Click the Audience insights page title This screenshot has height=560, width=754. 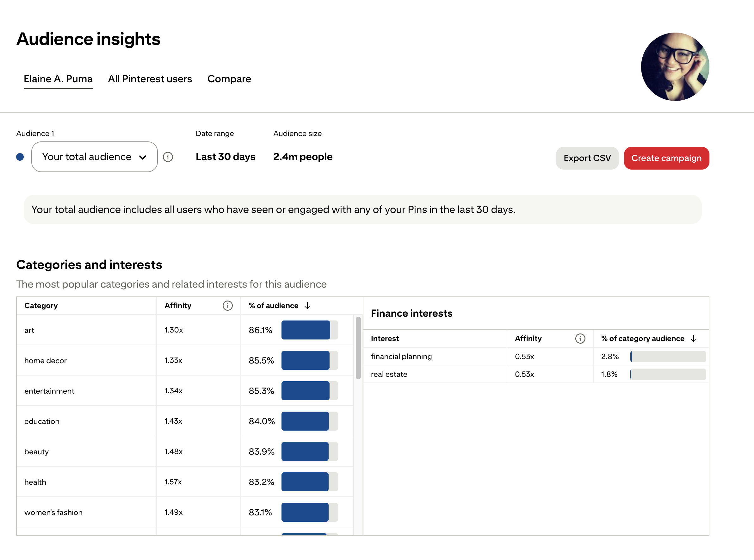point(89,39)
